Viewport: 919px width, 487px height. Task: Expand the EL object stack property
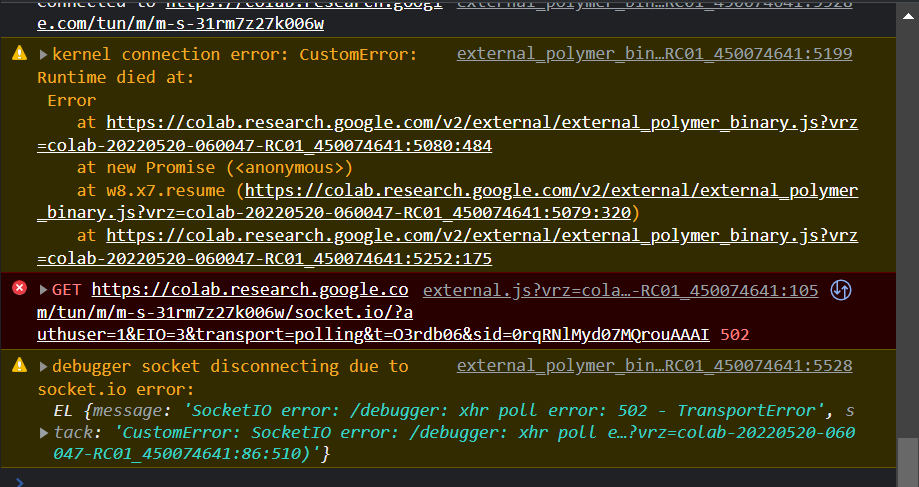click(x=43, y=433)
